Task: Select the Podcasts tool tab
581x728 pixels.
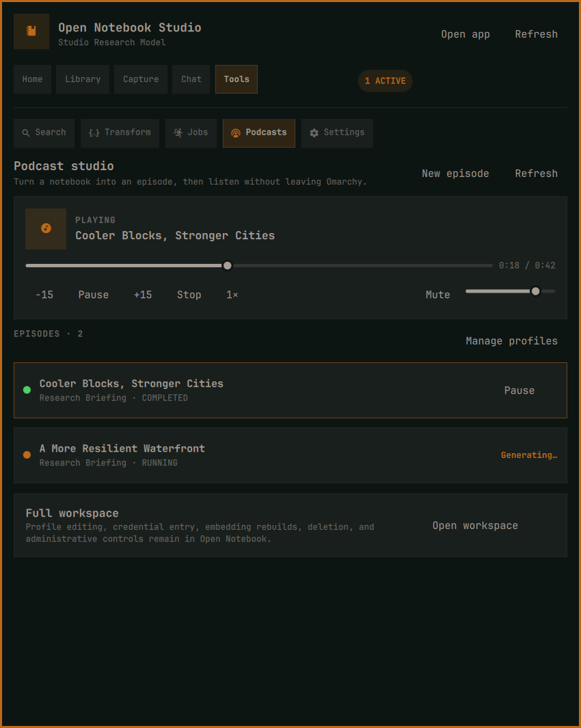Action: (258, 133)
